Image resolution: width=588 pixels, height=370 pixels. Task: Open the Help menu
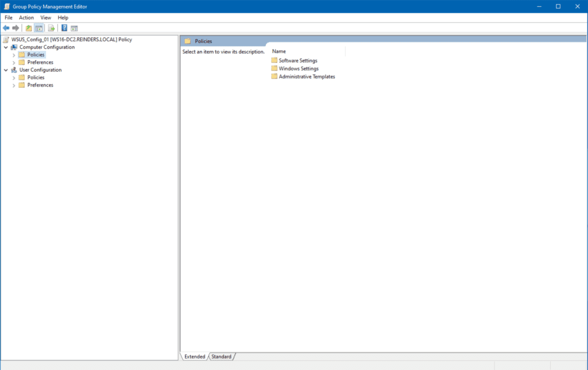coord(63,18)
